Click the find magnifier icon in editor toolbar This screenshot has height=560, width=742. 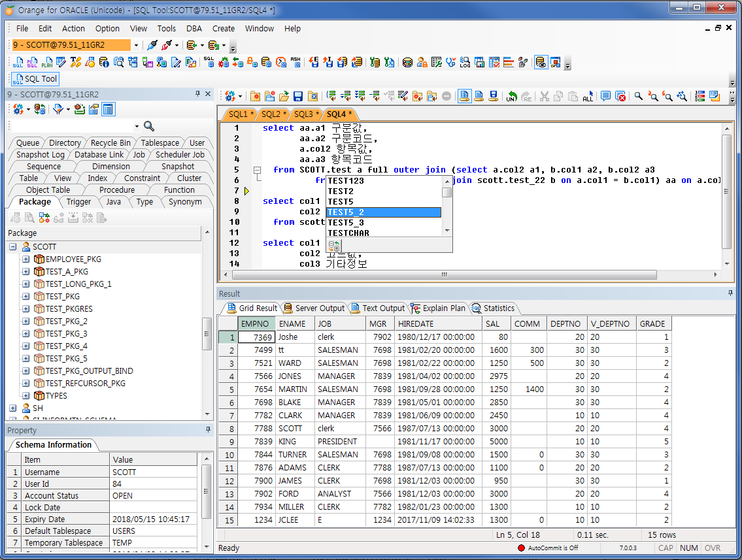(x=638, y=97)
